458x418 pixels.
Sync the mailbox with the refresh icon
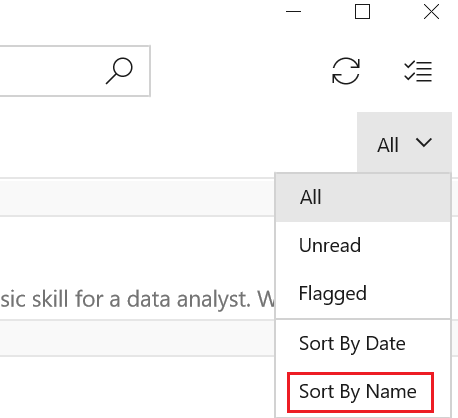pos(346,71)
